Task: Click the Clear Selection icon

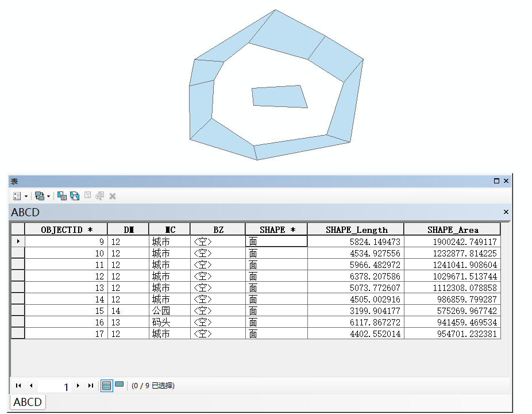Action: [x=87, y=195]
